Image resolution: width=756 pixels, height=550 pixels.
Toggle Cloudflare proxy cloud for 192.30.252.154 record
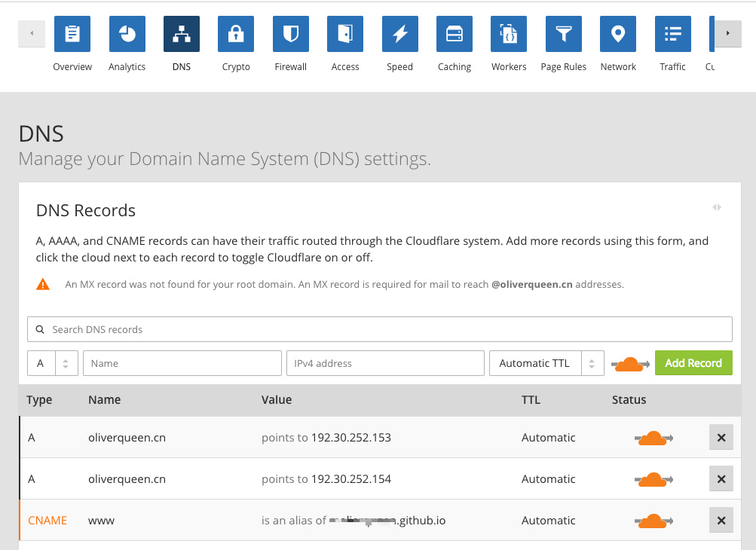click(x=653, y=480)
